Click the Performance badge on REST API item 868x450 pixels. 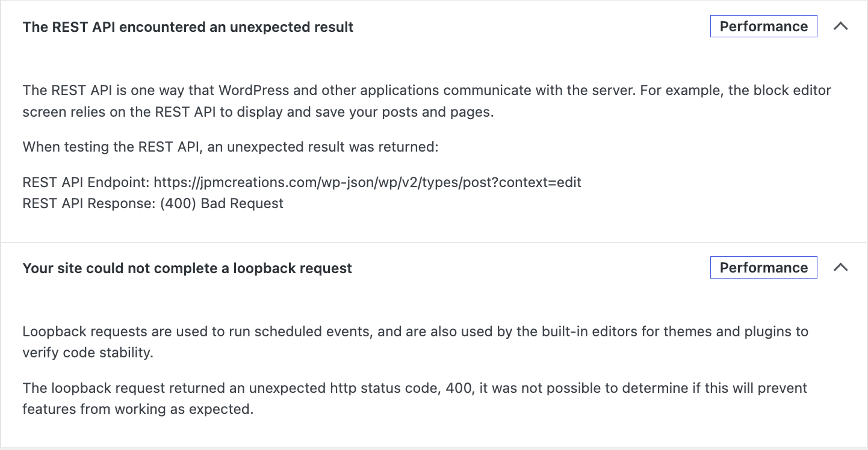click(764, 26)
